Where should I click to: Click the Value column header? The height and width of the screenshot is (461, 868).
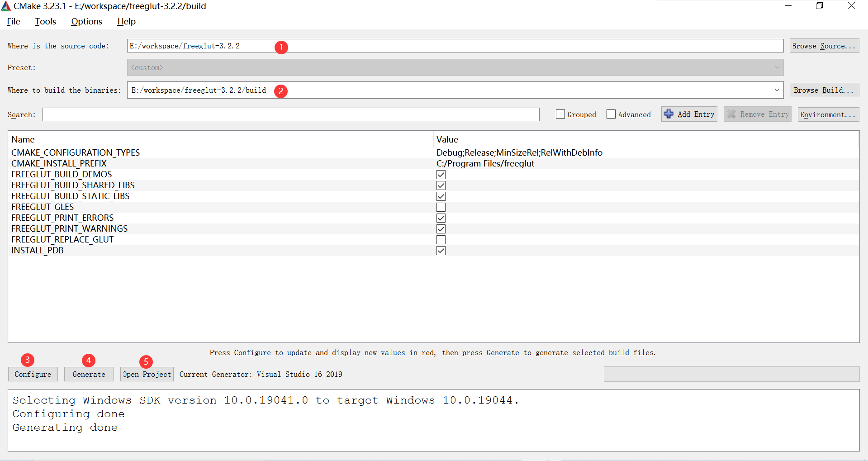[x=447, y=139]
